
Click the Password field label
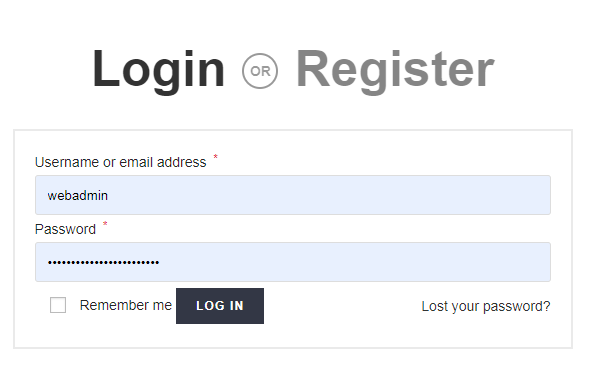pos(65,229)
